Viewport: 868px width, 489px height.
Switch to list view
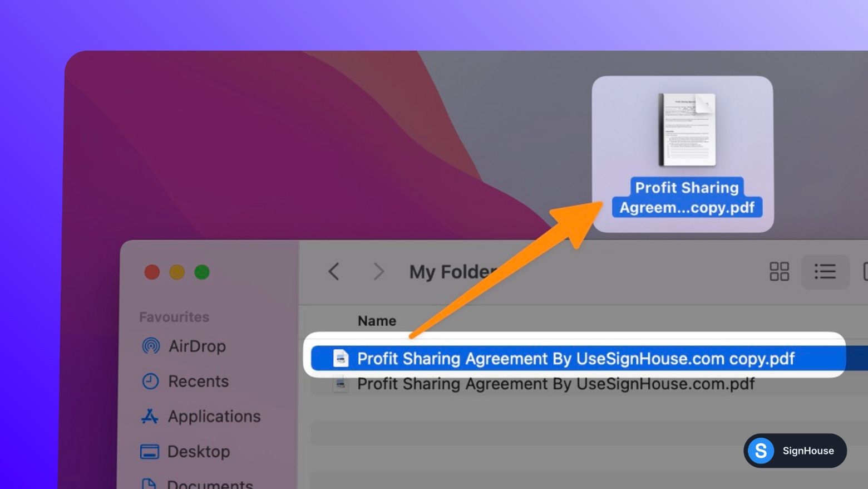coord(825,272)
